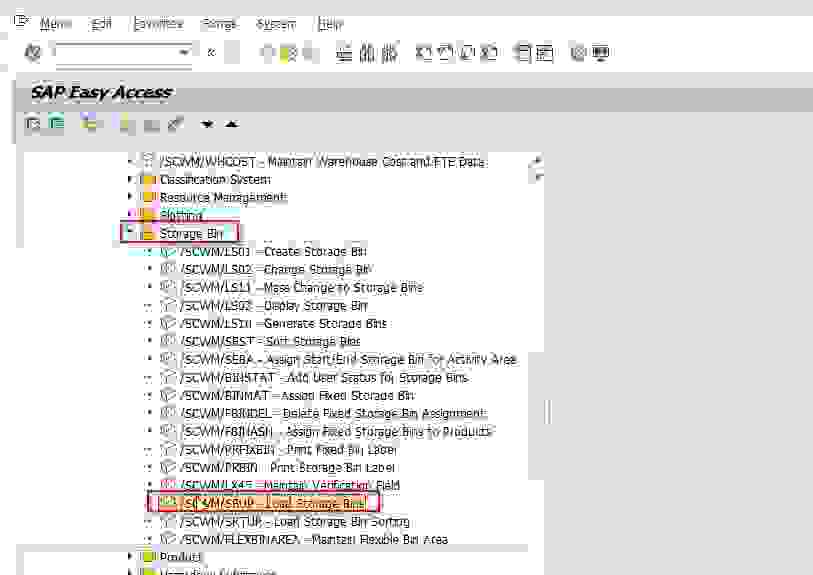Click the window control icon left of Menu

click(x=21, y=21)
